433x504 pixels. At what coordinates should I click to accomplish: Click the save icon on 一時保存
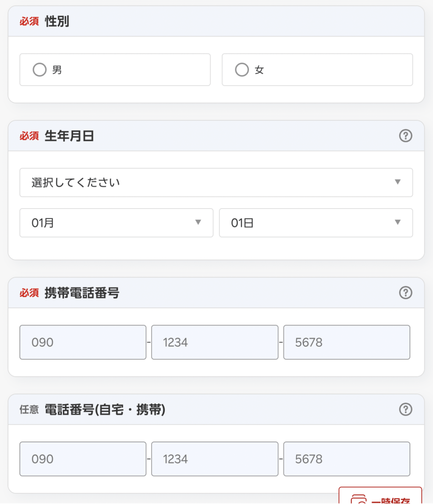(359, 499)
